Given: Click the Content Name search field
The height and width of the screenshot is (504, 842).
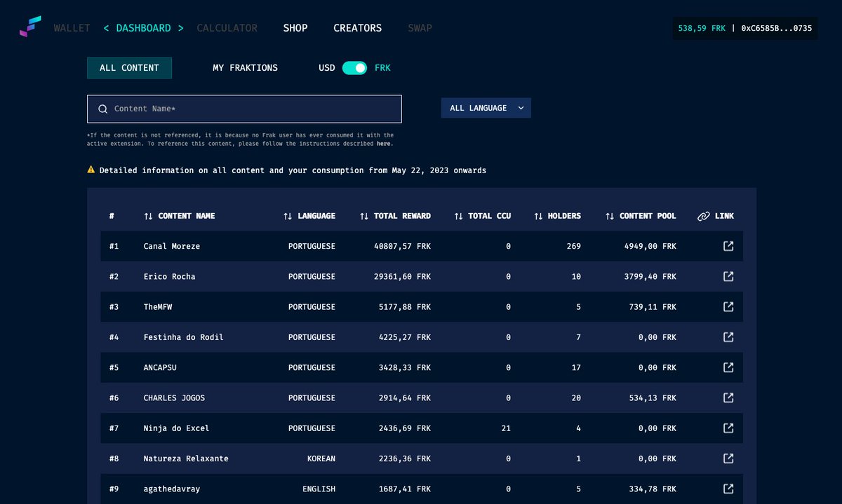Looking at the screenshot, I should click(x=244, y=109).
